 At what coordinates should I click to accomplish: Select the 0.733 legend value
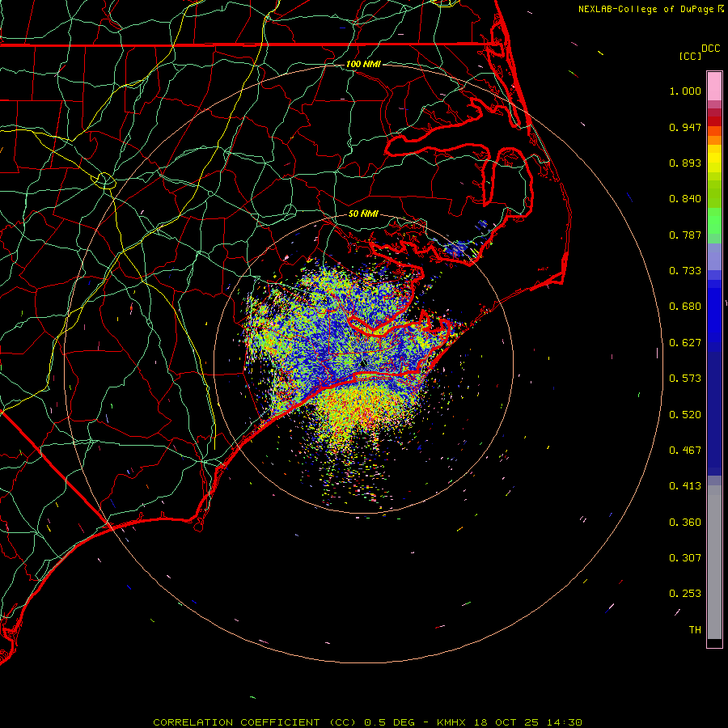coord(685,271)
